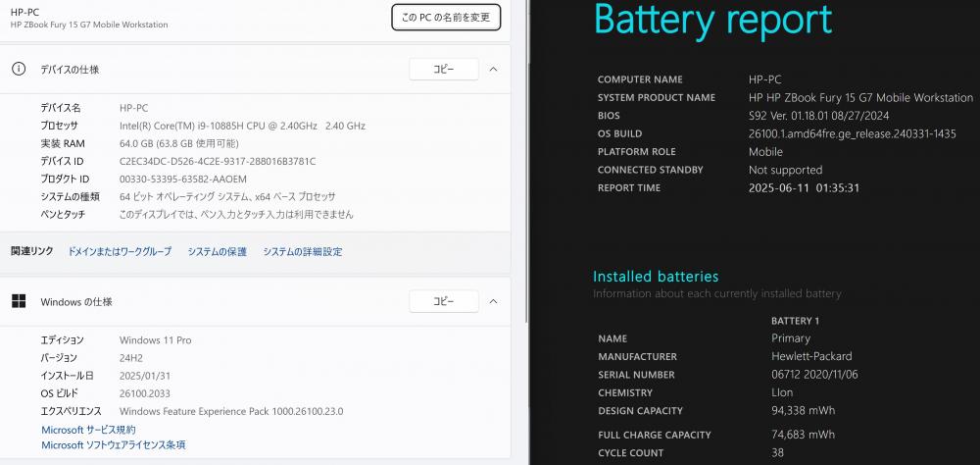980x465 pixels.
Task: Select the プロダクト ID value 00330-53395-63582-AAOEM
Action: click(183, 179)
